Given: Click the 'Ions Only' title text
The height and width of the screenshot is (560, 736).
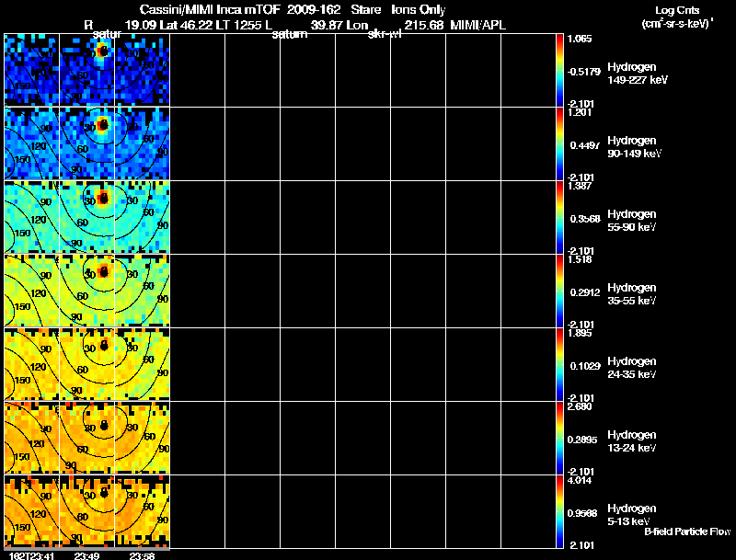Looking at the screenshot, I should tap(419, 10).
